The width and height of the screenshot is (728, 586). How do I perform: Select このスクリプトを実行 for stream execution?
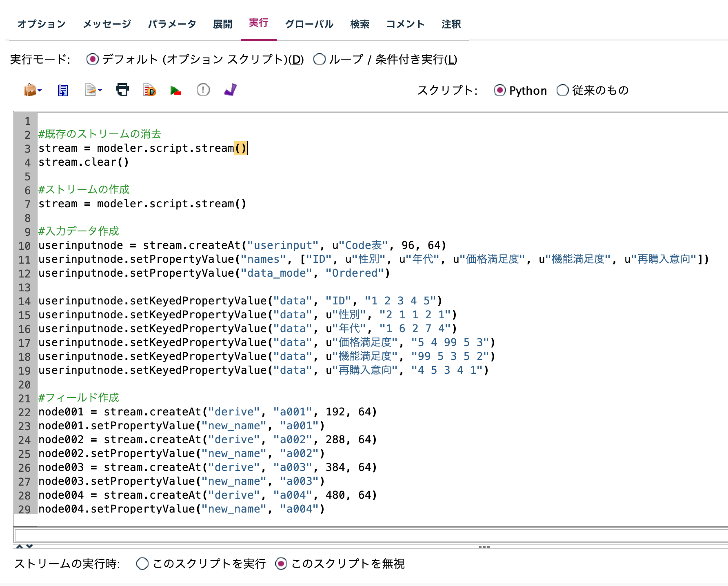[142, 564]
